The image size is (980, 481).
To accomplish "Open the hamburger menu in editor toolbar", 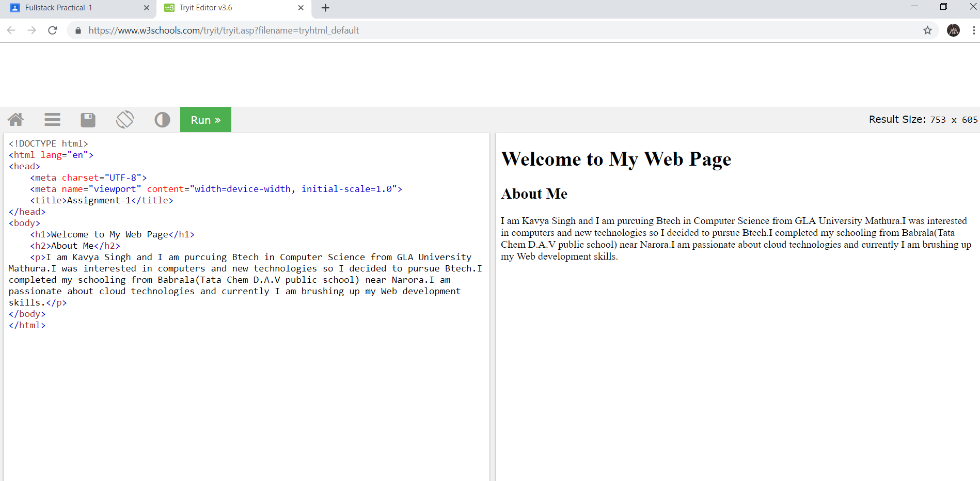I will click(52, 120).
